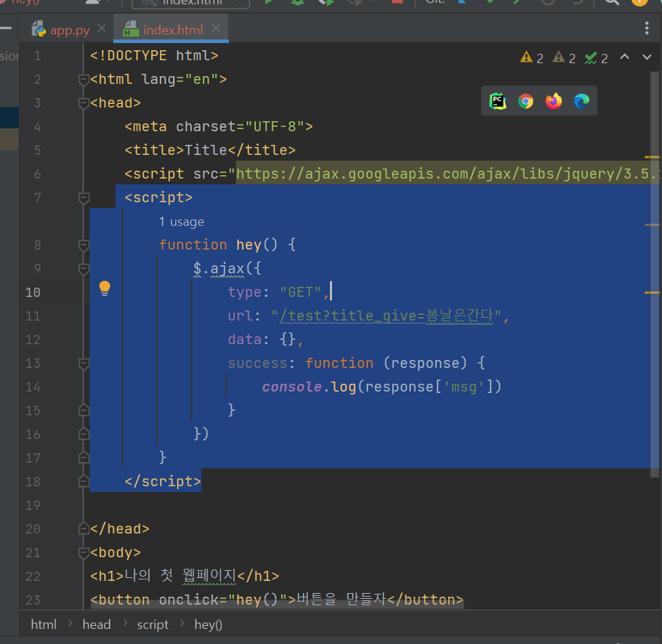
Task: Click the onclick="hey()" attribute on the button
Action: tap(223, 600)
